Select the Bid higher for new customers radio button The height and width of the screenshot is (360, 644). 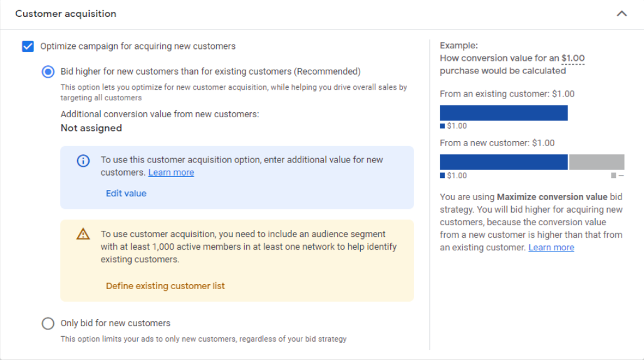pyautogui.click(x=48, y=71)
